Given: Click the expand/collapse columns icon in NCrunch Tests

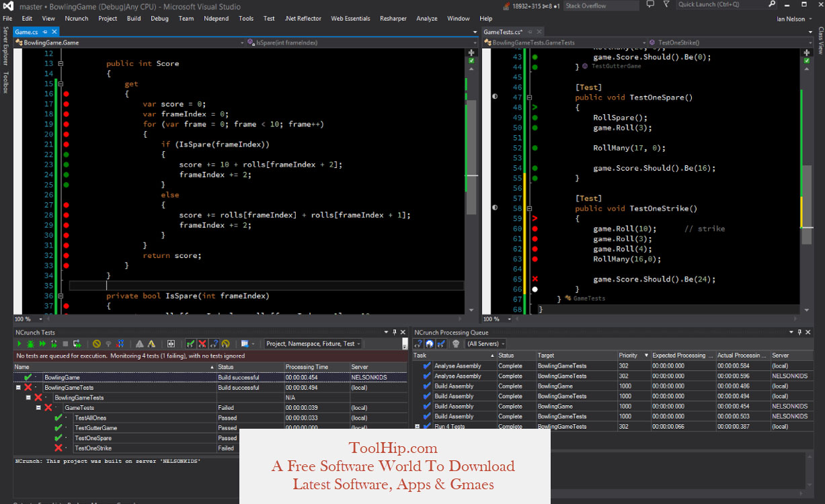Looking at the screenshot, I should coord(171,343).
